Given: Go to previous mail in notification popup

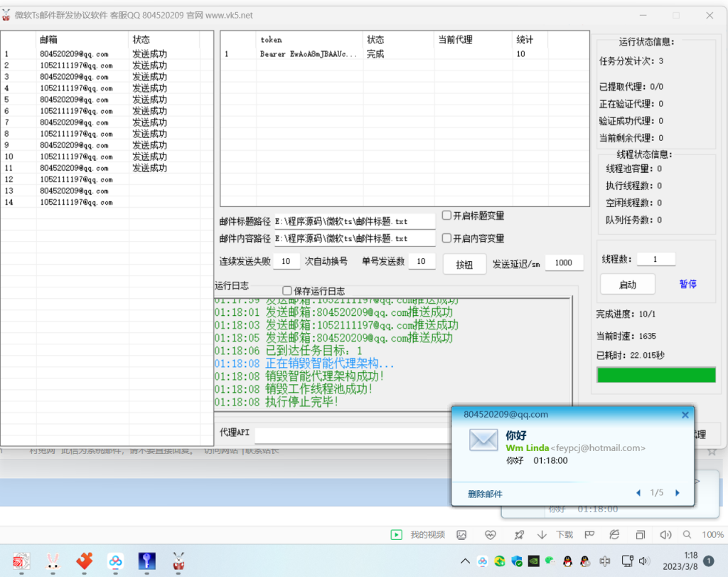Looking at the screenshot, I should point(638,493).
